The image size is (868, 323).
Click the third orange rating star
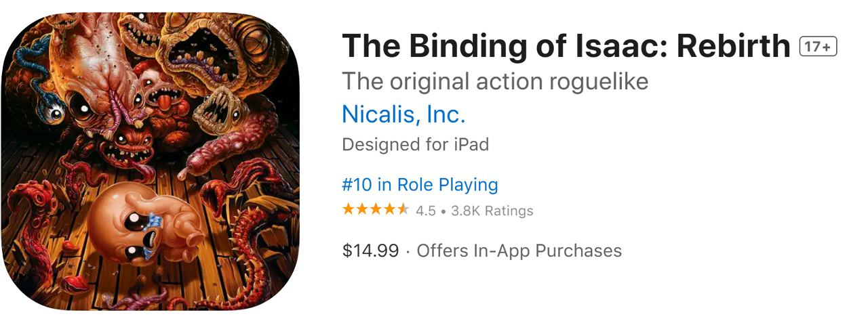pyautogui.click(x=376, y=210)
